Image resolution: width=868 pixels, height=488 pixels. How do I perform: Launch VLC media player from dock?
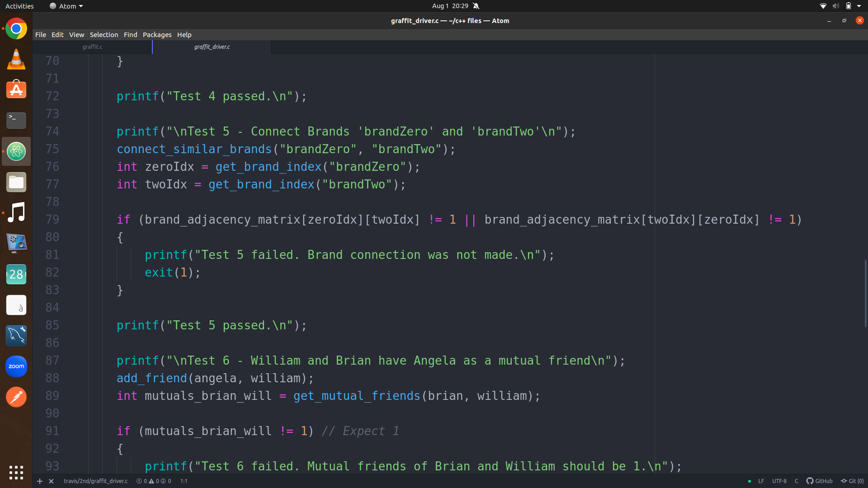(x=16, y=59)
